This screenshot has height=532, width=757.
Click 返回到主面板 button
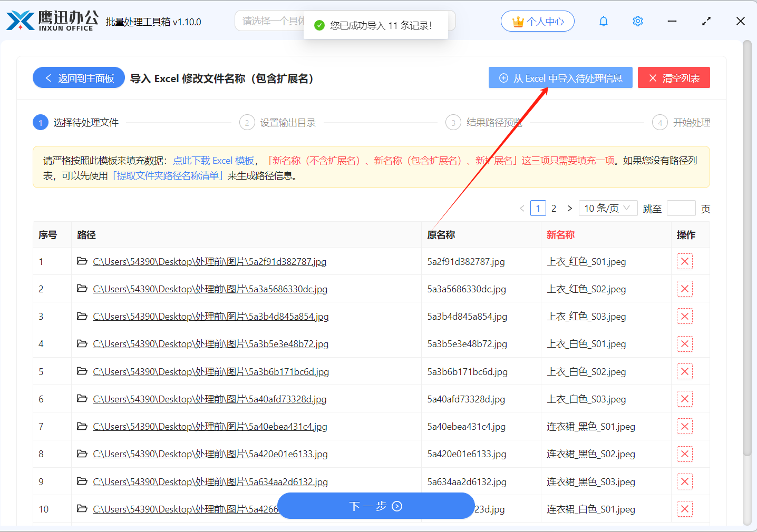tap(79, 78)
